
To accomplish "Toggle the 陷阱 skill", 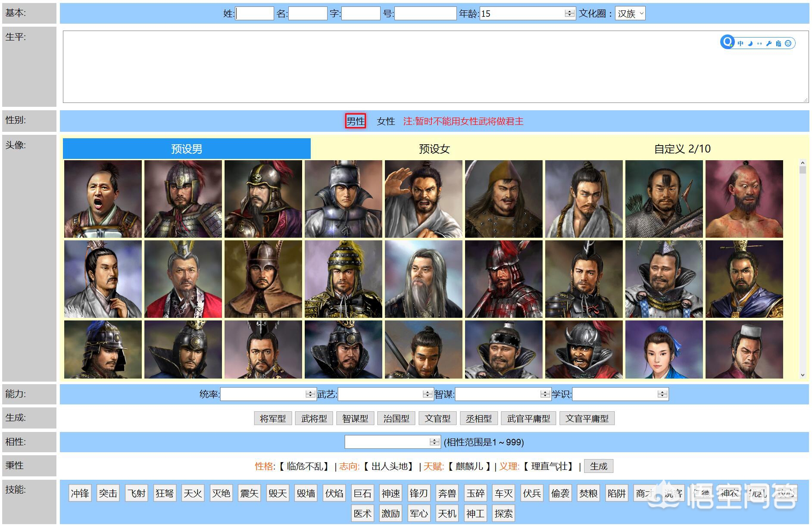I will click(617, 493).
